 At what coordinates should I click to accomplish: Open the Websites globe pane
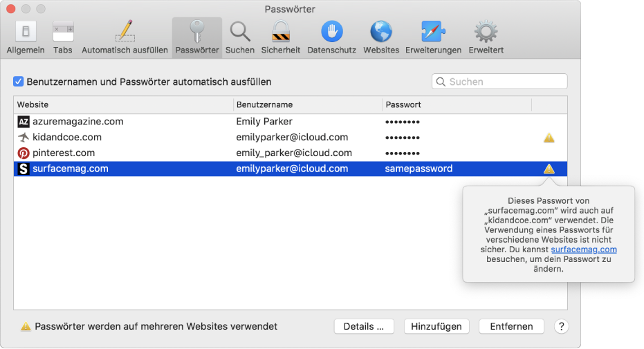(x=381, y=38)
